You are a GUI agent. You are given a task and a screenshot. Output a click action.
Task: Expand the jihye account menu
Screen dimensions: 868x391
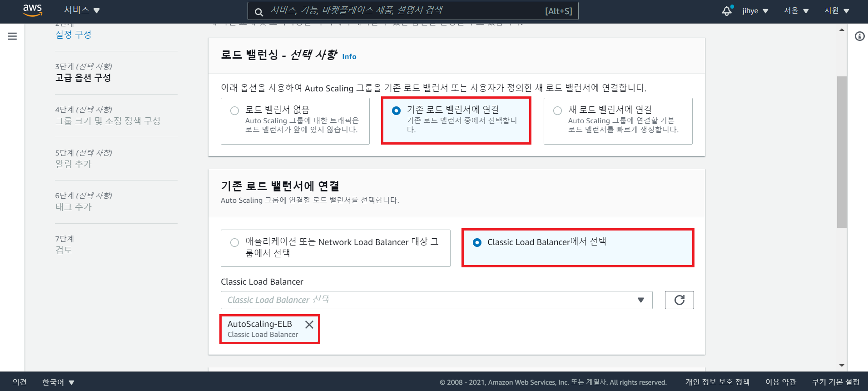[x=755, y=10]
